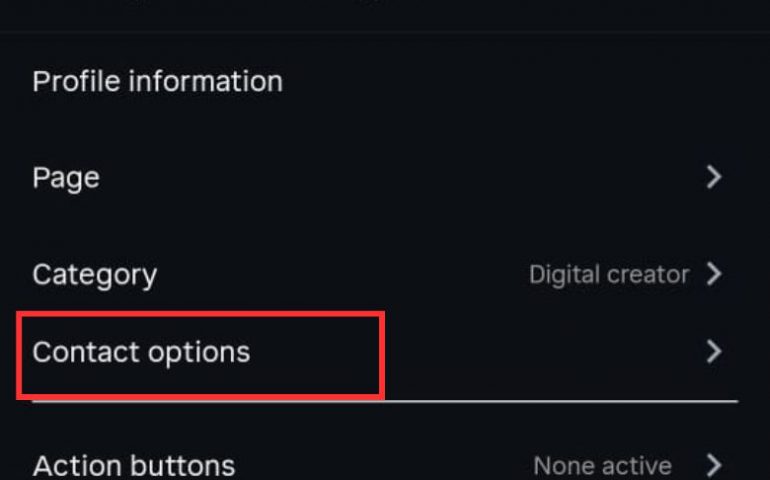Tap the arrow next to Digital creator
This screenshot has width=770, height=480.
[713, 274]
